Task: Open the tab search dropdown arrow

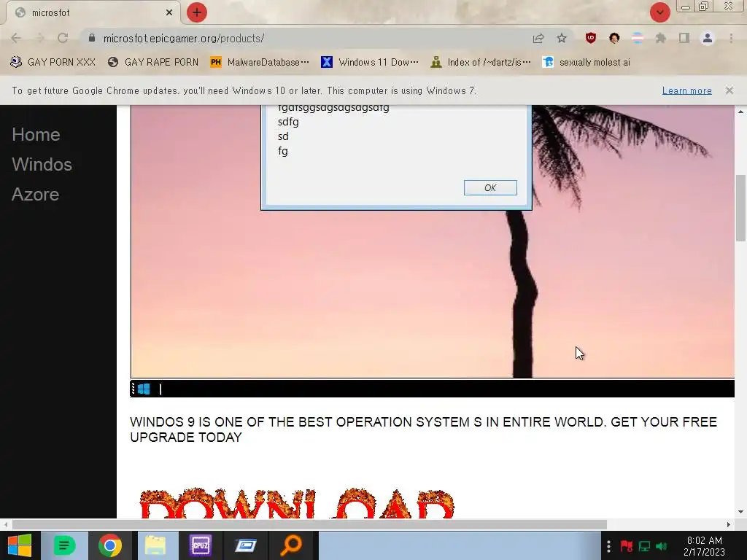Action: click(659, 12)
